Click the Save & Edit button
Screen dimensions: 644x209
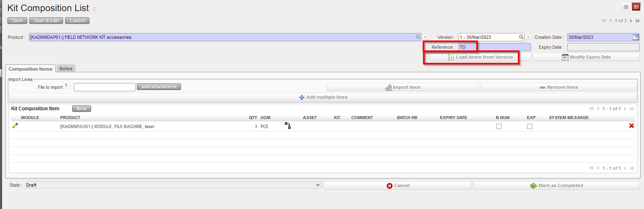tap(46, 21)
